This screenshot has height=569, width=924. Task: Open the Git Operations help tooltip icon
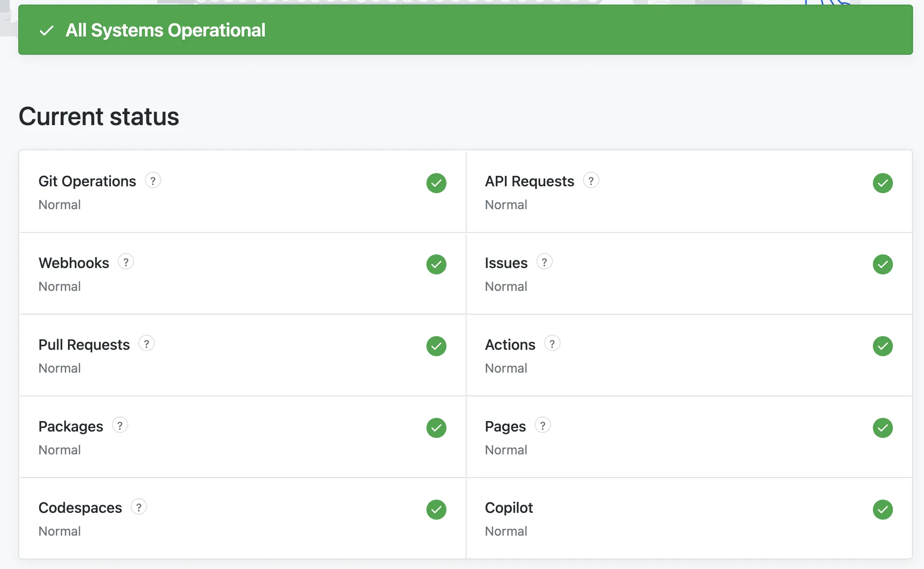[153, 180]
